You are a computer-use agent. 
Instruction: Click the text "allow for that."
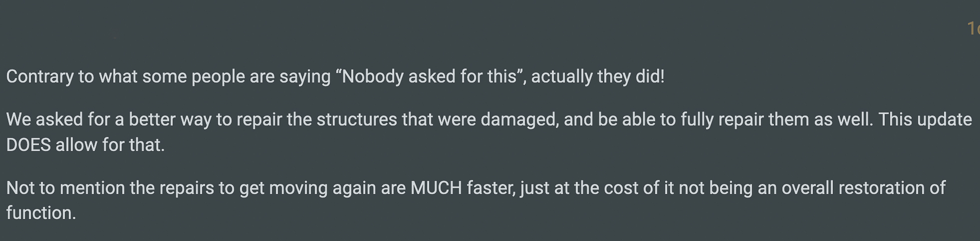click(110, 145)
